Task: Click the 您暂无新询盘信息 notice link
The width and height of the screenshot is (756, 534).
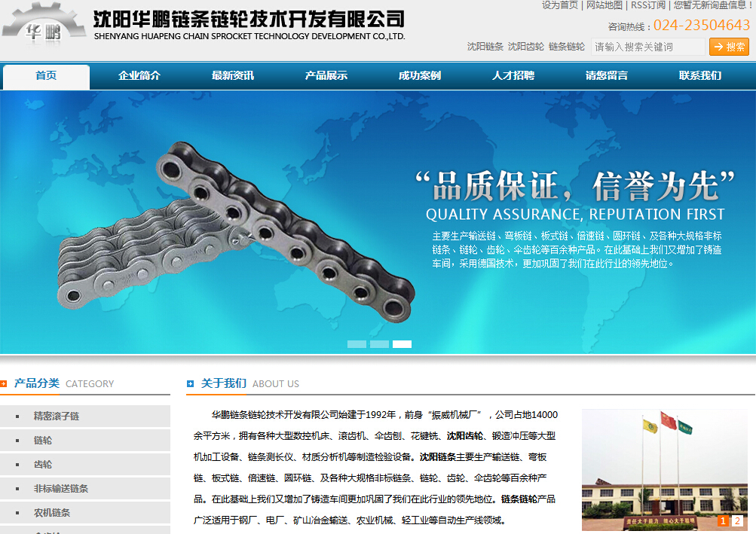Action: [x=712, y=5]
